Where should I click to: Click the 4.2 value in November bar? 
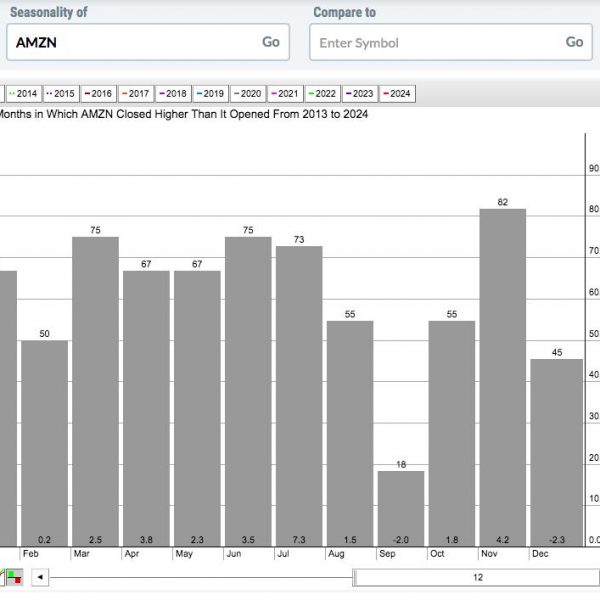coord(502,540)
